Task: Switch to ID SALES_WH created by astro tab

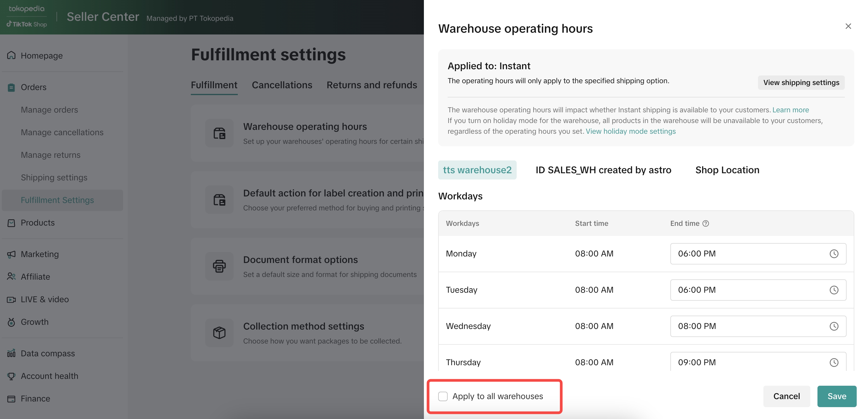Action: click(x=603, y=170)
